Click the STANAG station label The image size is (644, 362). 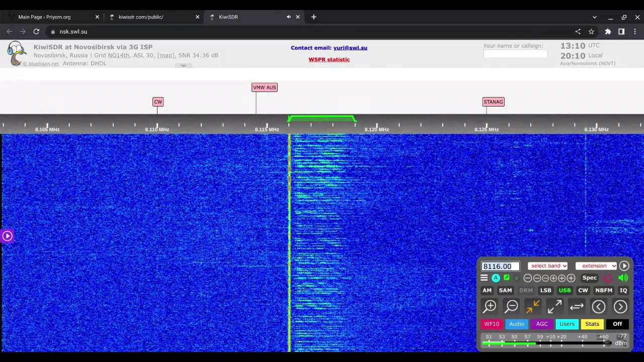click(493, 102)
